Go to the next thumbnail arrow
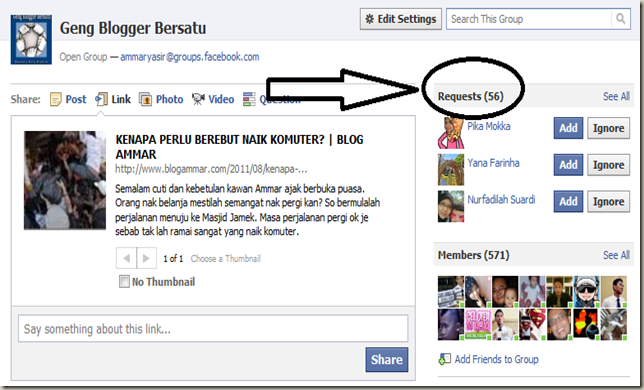Viewport: 644px width, 390px height. point(146,258)
